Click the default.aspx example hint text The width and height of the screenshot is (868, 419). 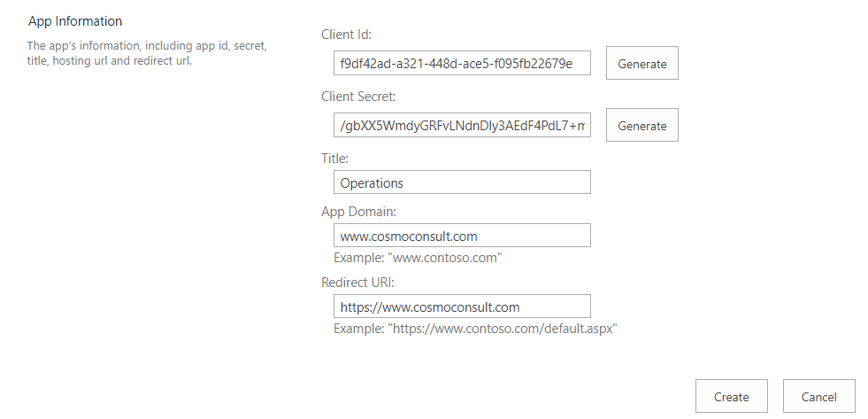(475, 329)
